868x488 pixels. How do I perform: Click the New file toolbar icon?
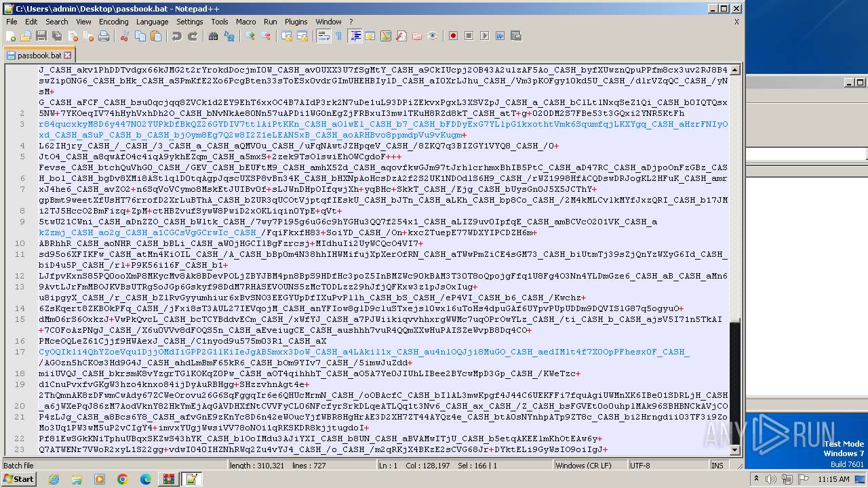click(11, 36)
